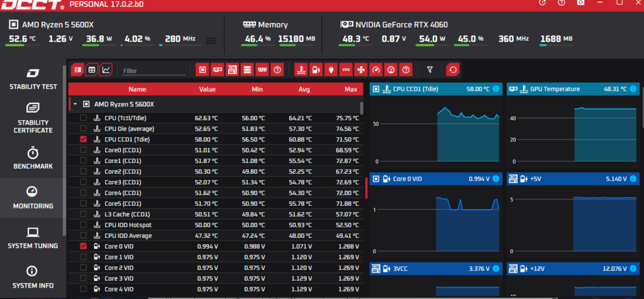Open info for GPU Temperature graph
The width and height of the screenshot is (644, 299).
point(633,89)
